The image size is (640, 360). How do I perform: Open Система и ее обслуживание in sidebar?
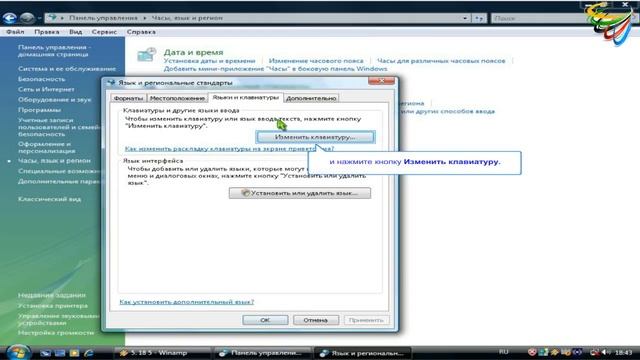[67, 69]
